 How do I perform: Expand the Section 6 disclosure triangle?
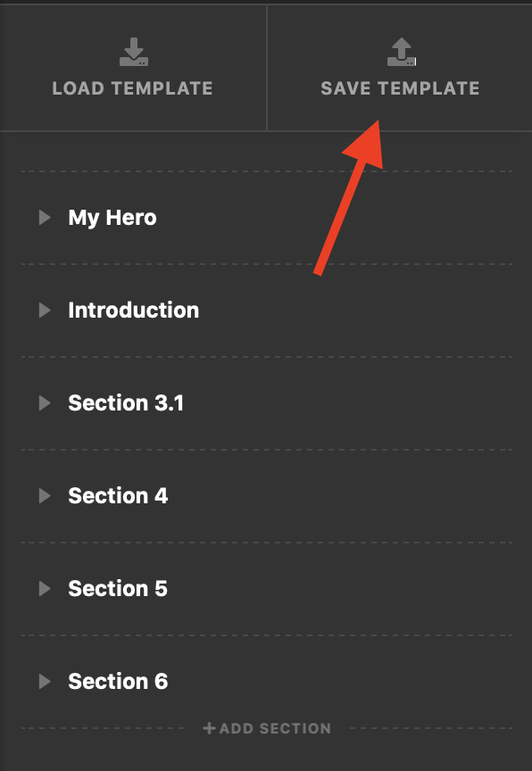coord(45,682)
